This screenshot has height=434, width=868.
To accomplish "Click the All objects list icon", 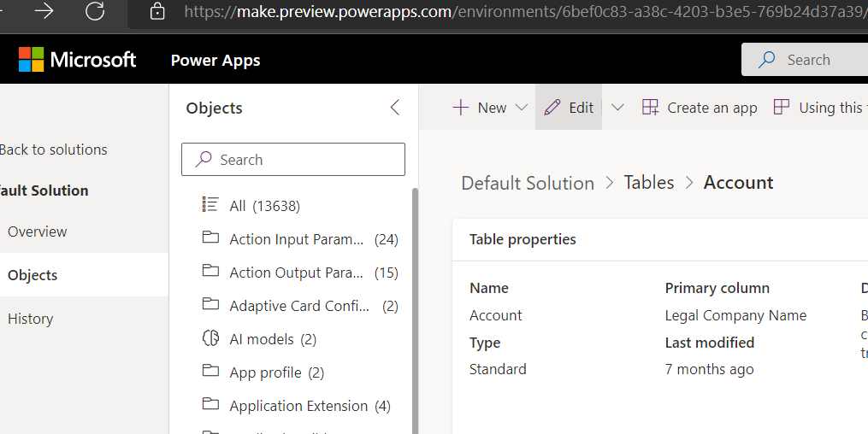I will [210, 205].
